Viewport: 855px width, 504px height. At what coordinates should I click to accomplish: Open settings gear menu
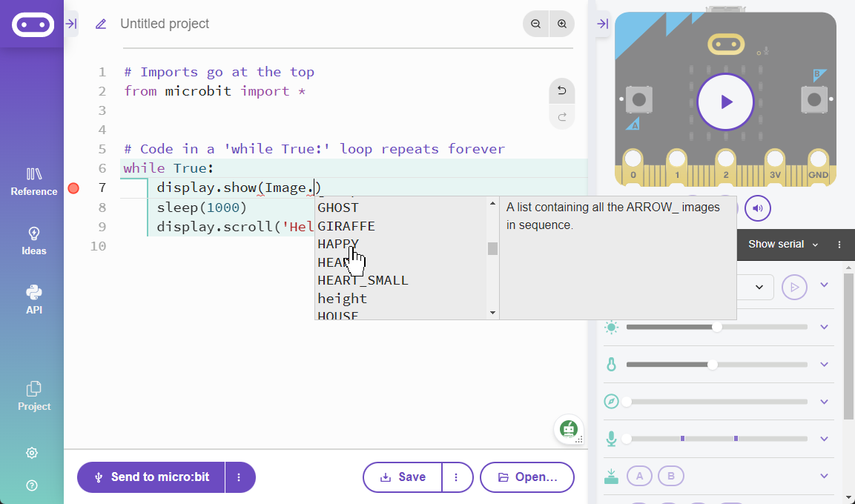coord(32,453)
